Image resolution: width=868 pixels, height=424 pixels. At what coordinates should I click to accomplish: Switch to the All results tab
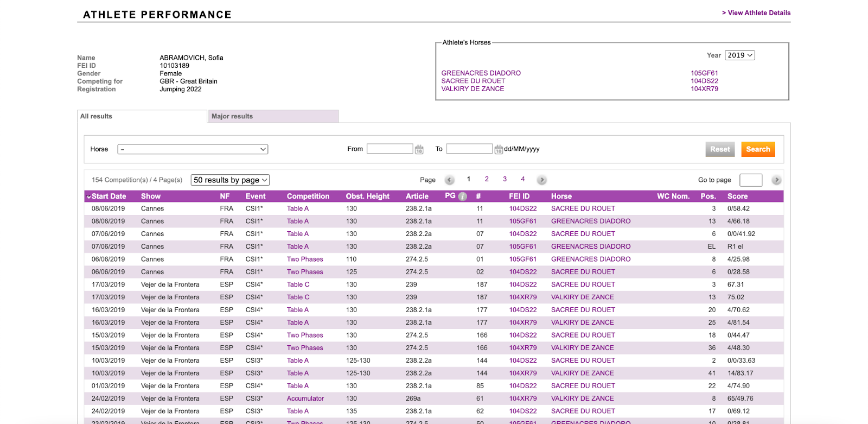pyautogui.click(x=142, y=116)
